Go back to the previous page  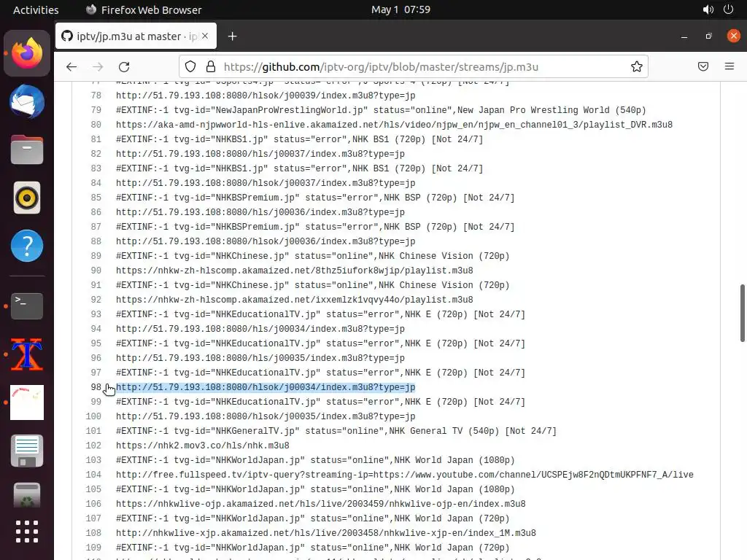[x=71, y=66]
